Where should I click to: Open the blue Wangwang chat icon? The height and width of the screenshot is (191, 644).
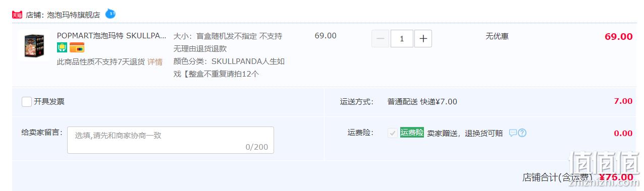(x=110, y=14)
